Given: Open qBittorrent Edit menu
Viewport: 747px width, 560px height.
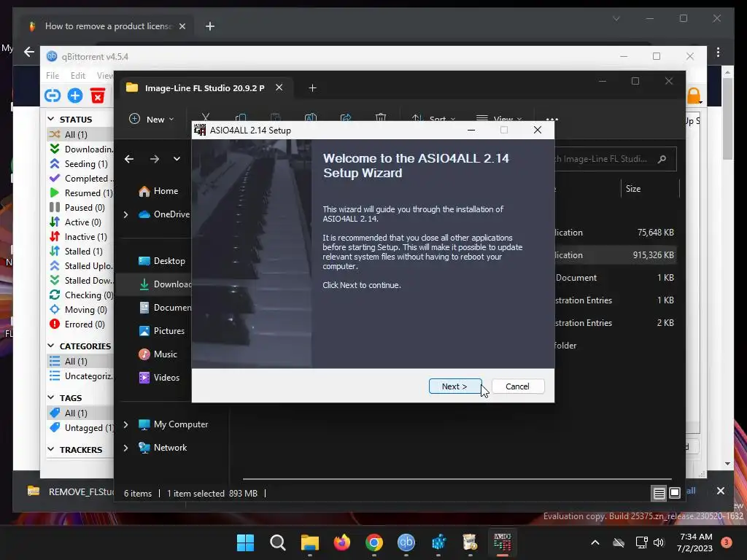Looking at the screenshot, I should pyautogui.click(x=77, y=75).
